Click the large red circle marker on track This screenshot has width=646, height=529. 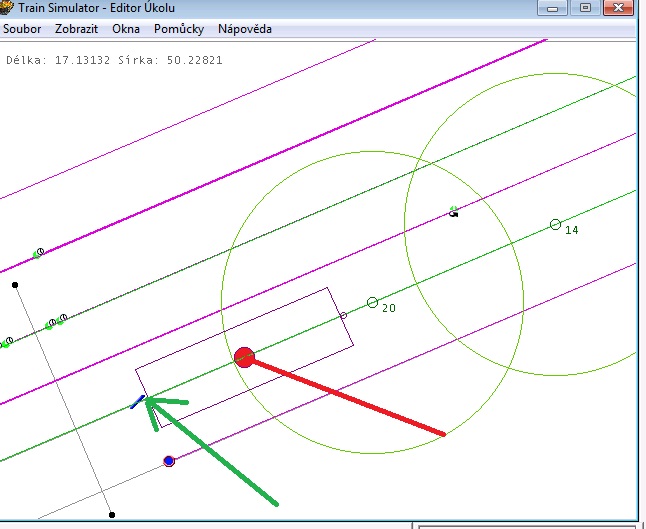(x=244, y=357)
